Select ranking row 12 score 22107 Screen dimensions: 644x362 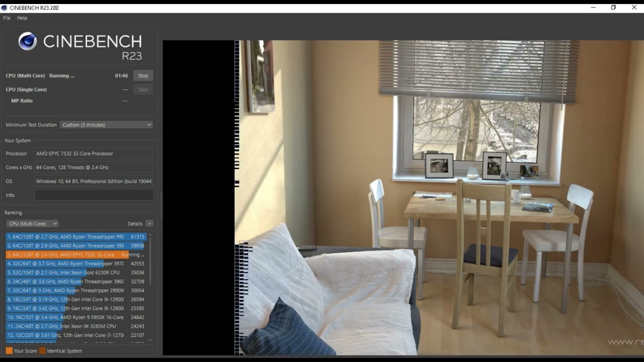(75, 335)
